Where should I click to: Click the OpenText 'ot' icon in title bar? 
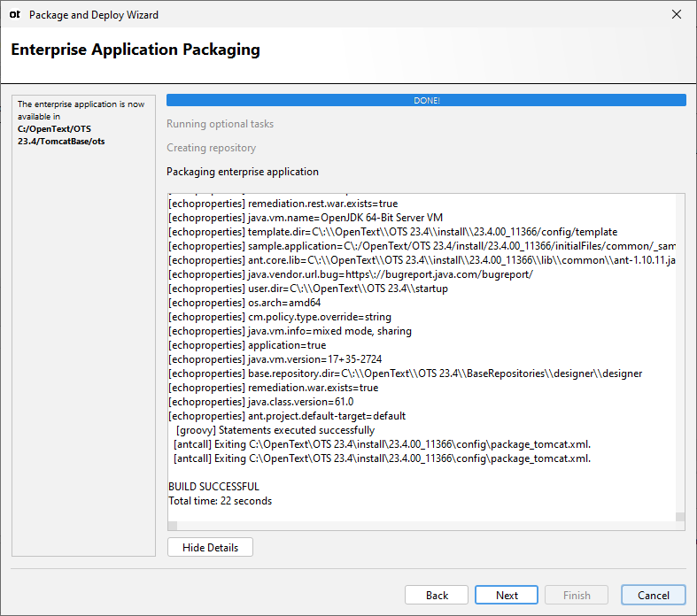click(15, 15)
